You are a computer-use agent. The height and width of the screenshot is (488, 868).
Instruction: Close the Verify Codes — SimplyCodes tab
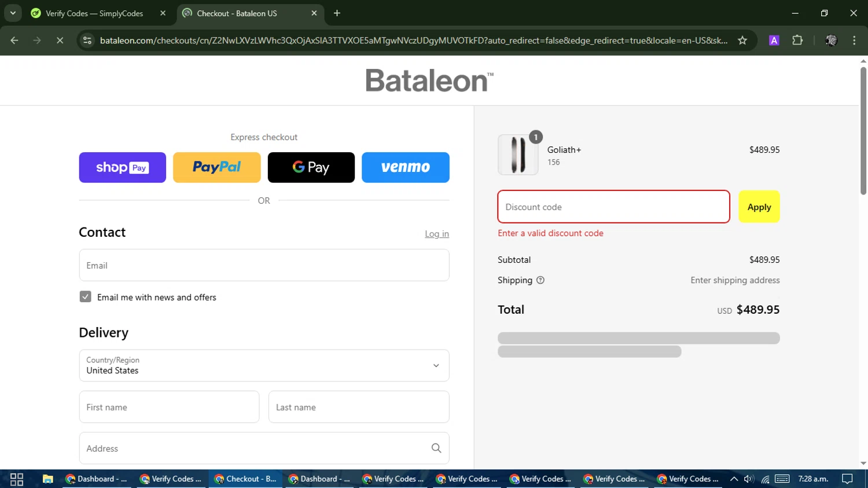pos(163,13)
